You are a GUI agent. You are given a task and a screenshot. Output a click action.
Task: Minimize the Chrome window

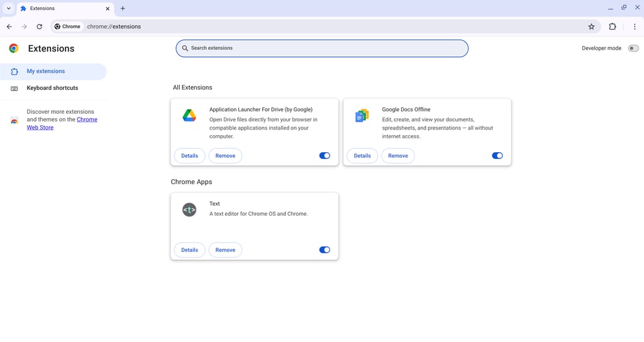[x=610, y=8]
